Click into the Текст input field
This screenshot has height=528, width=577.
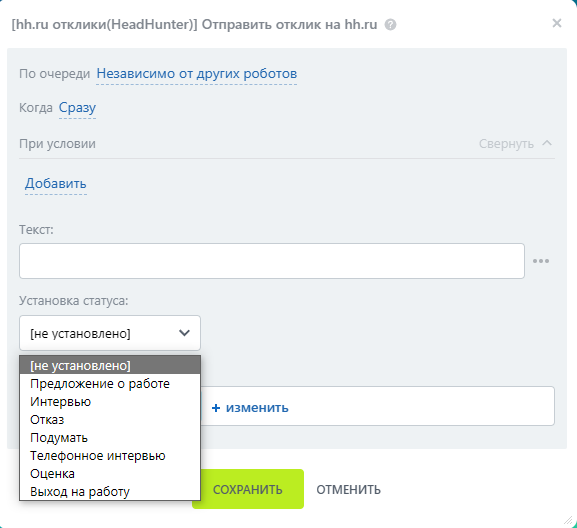coord(272,261)
